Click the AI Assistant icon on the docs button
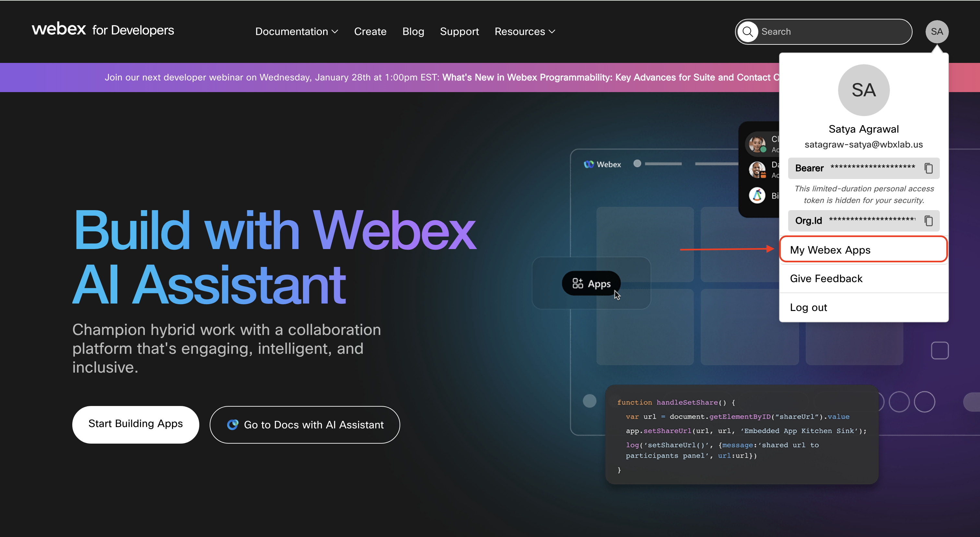This screenshot has width=980, height=537. 233,425
